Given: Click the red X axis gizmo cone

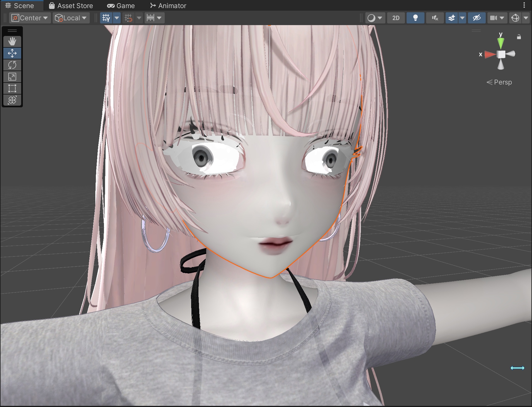Looking at the screenshot, I should click(x=490, y=54).
